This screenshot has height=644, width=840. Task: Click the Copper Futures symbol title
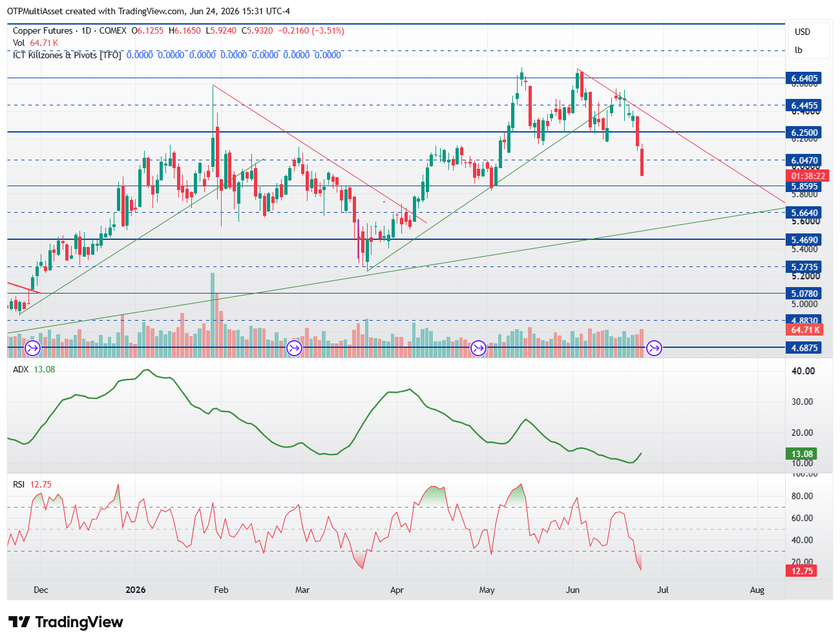click(x=44, y=30)
